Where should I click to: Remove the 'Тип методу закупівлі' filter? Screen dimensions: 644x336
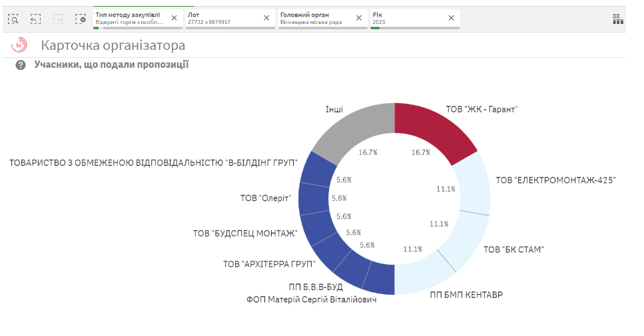pos(174,18)
